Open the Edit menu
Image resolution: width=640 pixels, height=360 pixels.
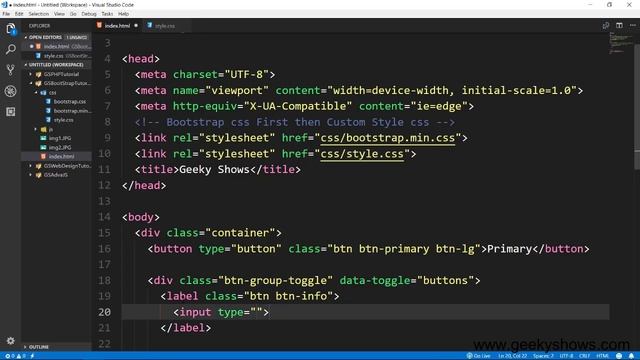coord(19,14)
